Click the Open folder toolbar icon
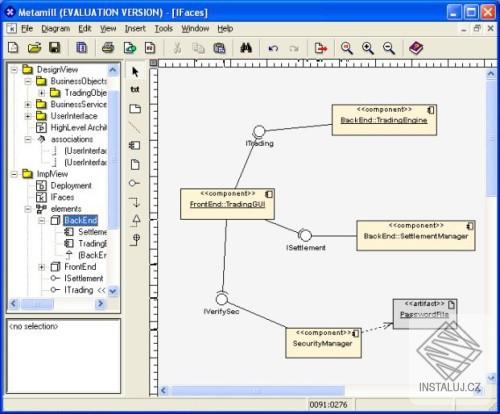500x414 pixels. (34, 48)
